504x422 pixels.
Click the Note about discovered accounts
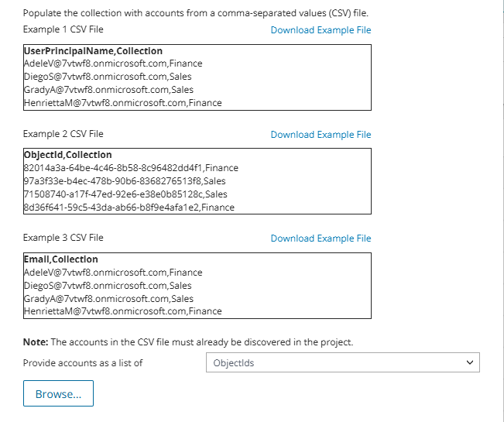pos(188,341)
